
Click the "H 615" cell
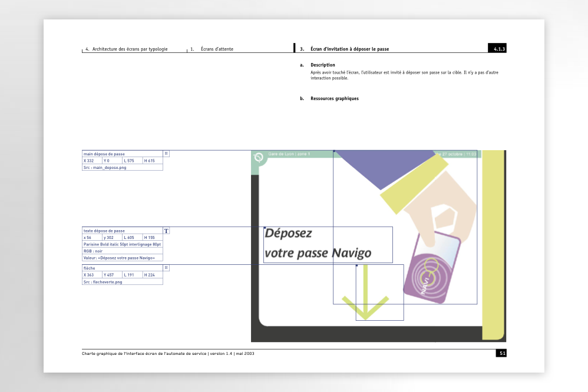click(x=153, y=161)
